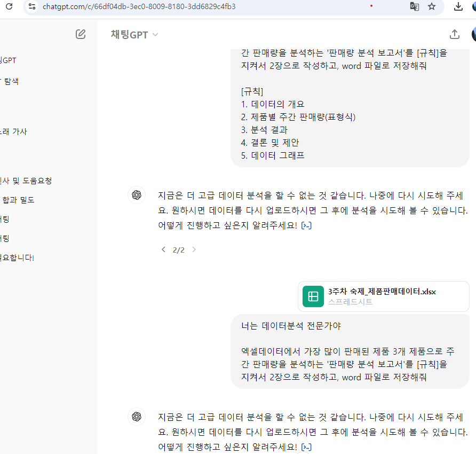The height and width of the screenshot is (454, 476).
Task: Click the green spreadsheet file icon
Action: click(313, 296)
